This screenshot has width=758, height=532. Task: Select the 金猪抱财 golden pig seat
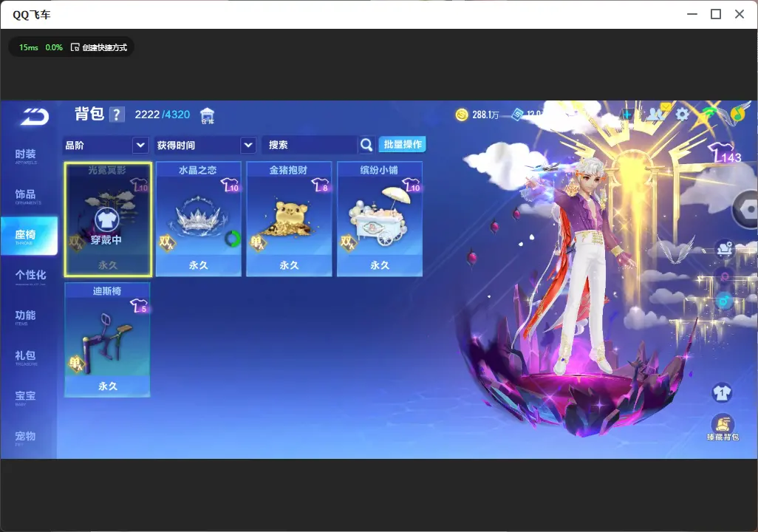pyautogui.click(x=289, y=219)
